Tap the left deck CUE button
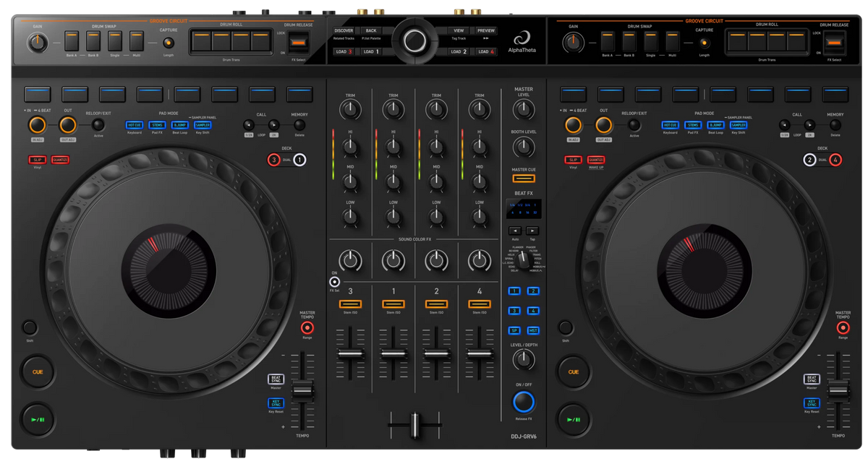This screenshot has width=868, height=464. [x=38, y=372]
